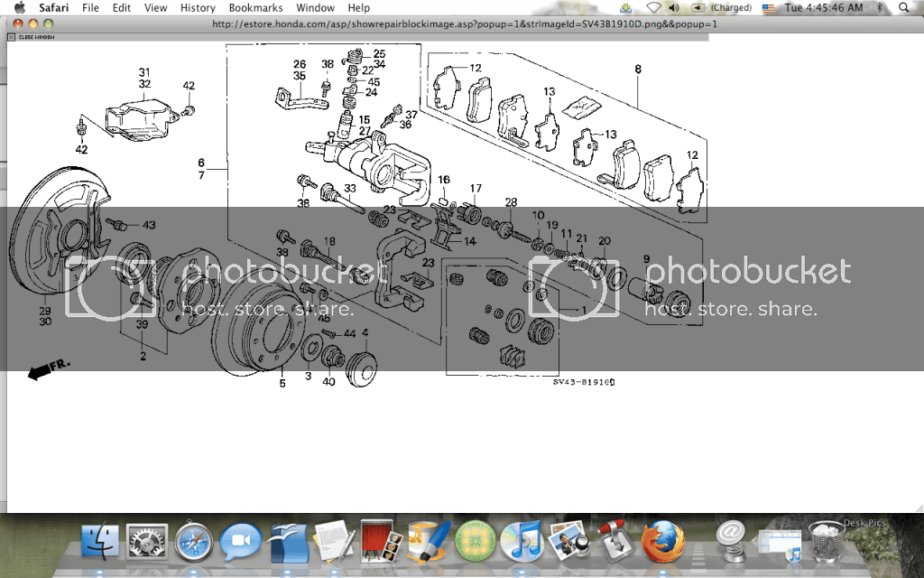The width and height of the screenshot is (924, 578).
Task: Open the Desk Pics stack in the Dock
Action: coord(780,545)
